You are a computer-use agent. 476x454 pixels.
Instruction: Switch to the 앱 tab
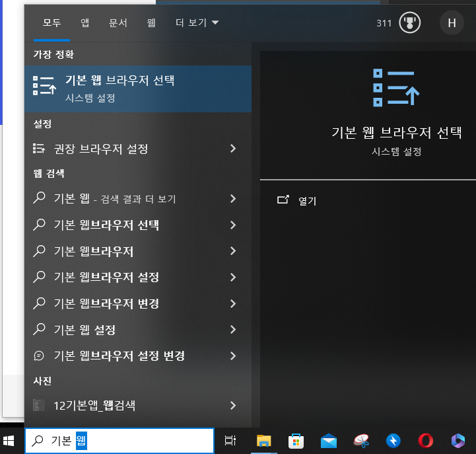[85, 22]
